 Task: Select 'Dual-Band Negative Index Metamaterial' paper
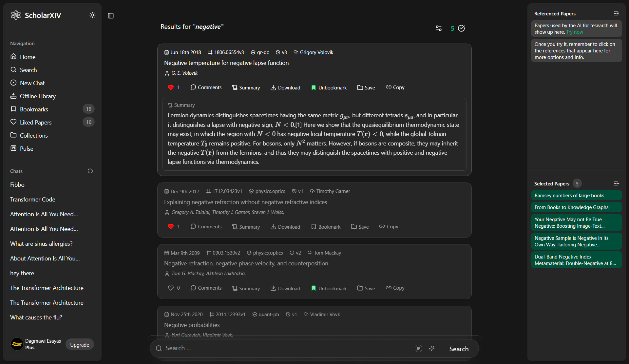point(576,260)
